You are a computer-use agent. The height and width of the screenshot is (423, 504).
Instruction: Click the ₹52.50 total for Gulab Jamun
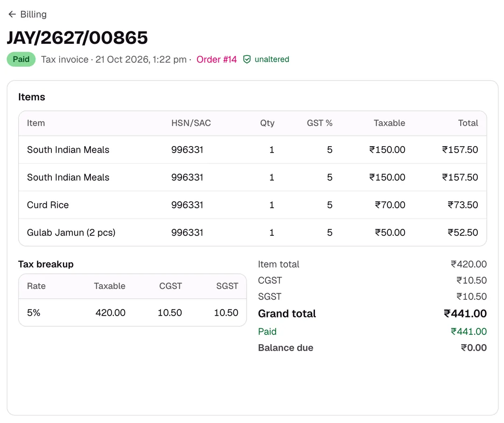(x=463, y=233)
